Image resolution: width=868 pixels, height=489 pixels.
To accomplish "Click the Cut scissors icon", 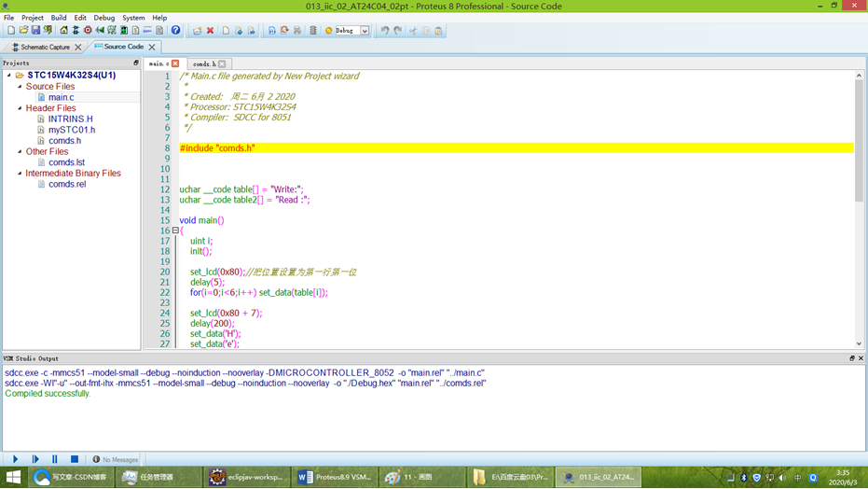I will 413,31.
